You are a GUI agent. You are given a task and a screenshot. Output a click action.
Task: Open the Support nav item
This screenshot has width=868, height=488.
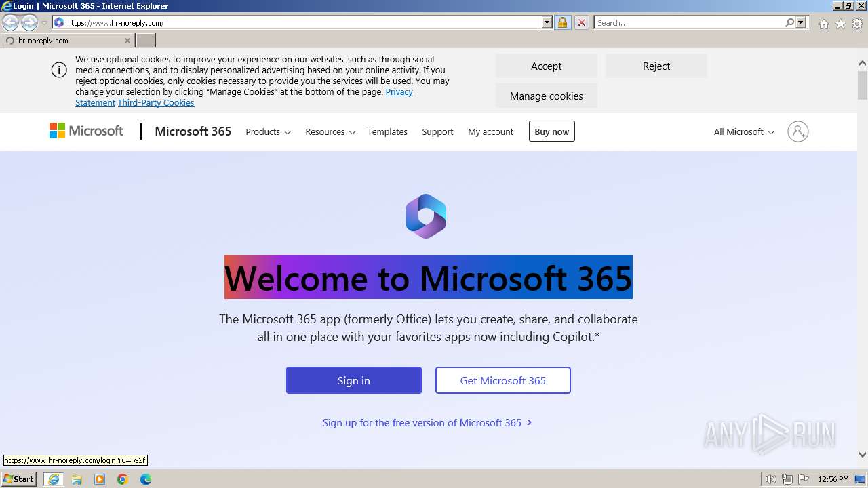click(x=437, y=132)
